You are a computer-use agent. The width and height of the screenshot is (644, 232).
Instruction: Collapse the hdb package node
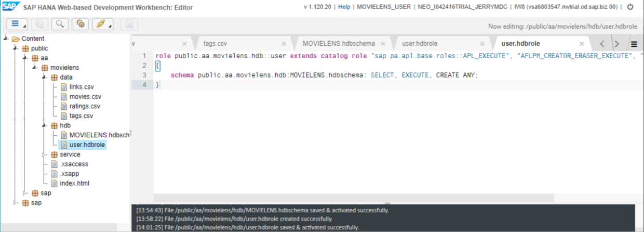click(x=45, y=125)
